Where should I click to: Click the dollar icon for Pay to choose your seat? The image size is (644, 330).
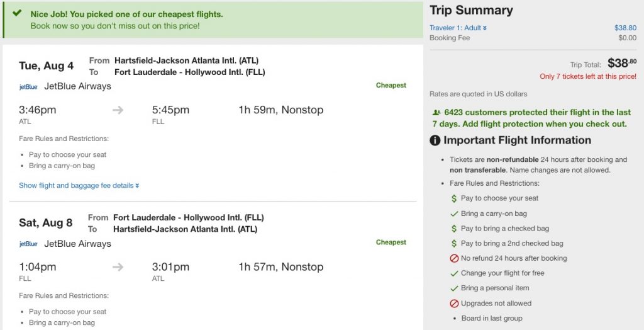(454, 198)
